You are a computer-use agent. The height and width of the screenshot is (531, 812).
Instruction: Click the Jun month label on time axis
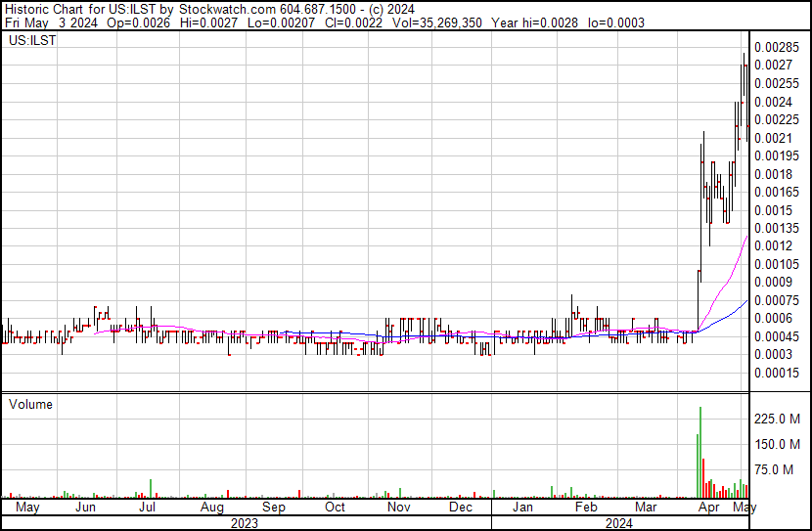(85, 508)
